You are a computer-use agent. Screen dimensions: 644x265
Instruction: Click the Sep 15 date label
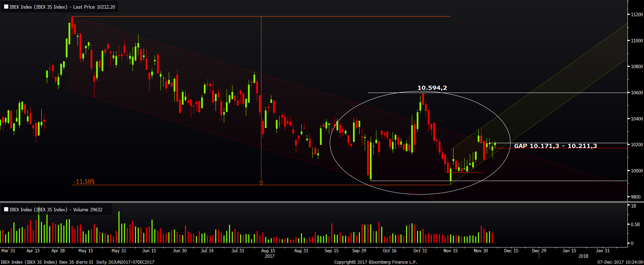(x=332, y=251)
